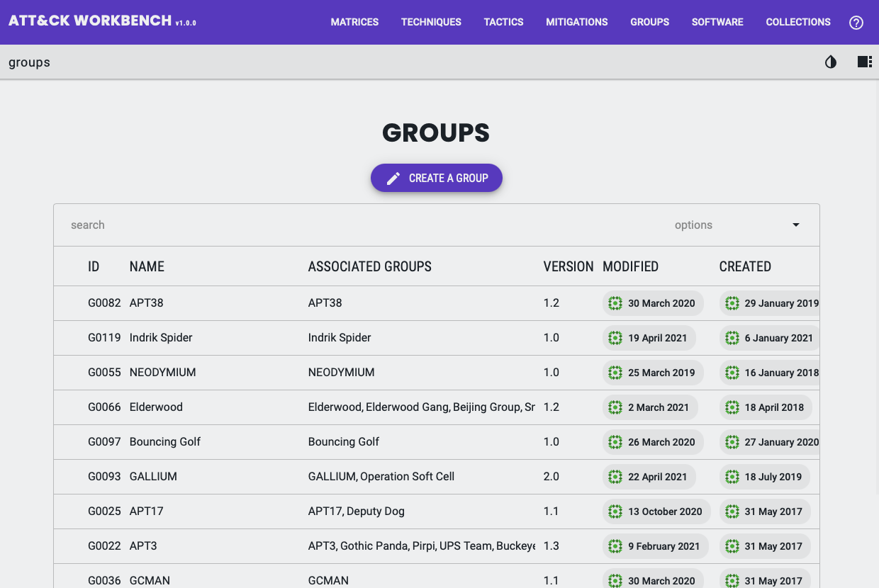Click the created-date icon for Indrik Spider
The width and height of the screenshot is (879, 588).
(732, 338)
